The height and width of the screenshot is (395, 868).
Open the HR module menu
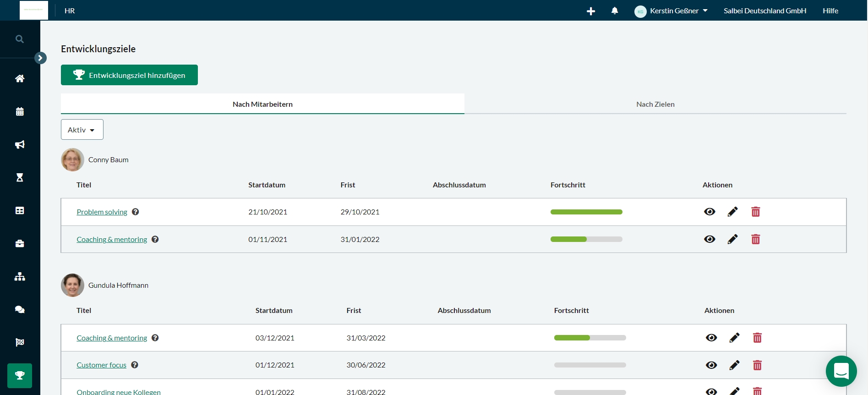70,11
